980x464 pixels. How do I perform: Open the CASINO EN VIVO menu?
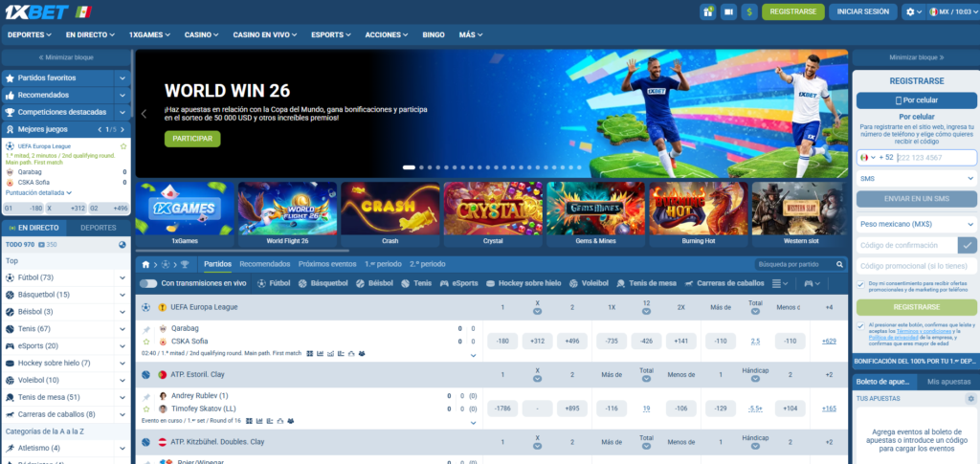pyautogui.click(x=265, y=35)
